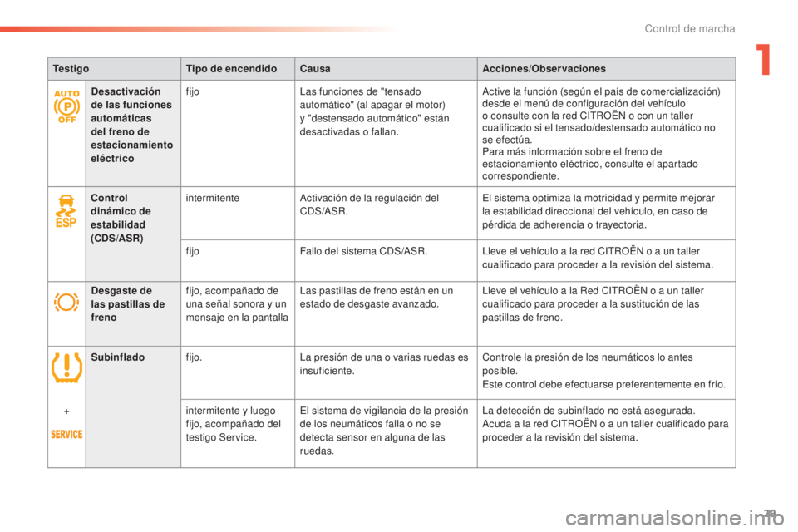This screenshot has height=532, width=798.
Task: Click 'fijo' cell in the parking brake row
Action: click(192, 91)
